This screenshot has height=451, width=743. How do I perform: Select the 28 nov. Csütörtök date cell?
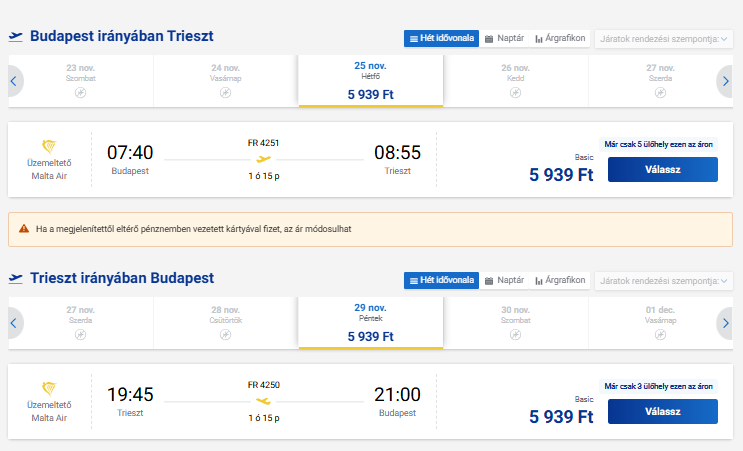[226, 322]
